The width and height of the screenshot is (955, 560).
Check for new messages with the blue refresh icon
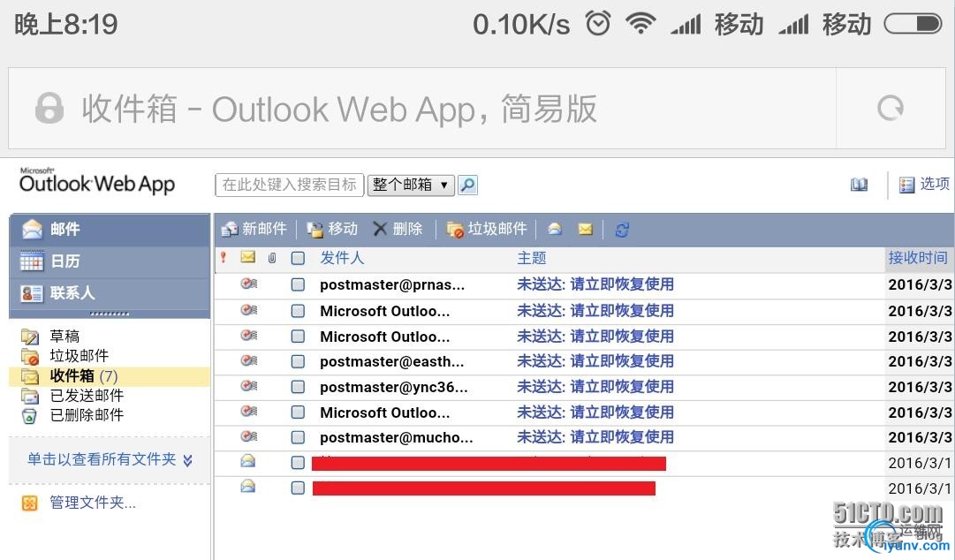click(x=622, y=230)
